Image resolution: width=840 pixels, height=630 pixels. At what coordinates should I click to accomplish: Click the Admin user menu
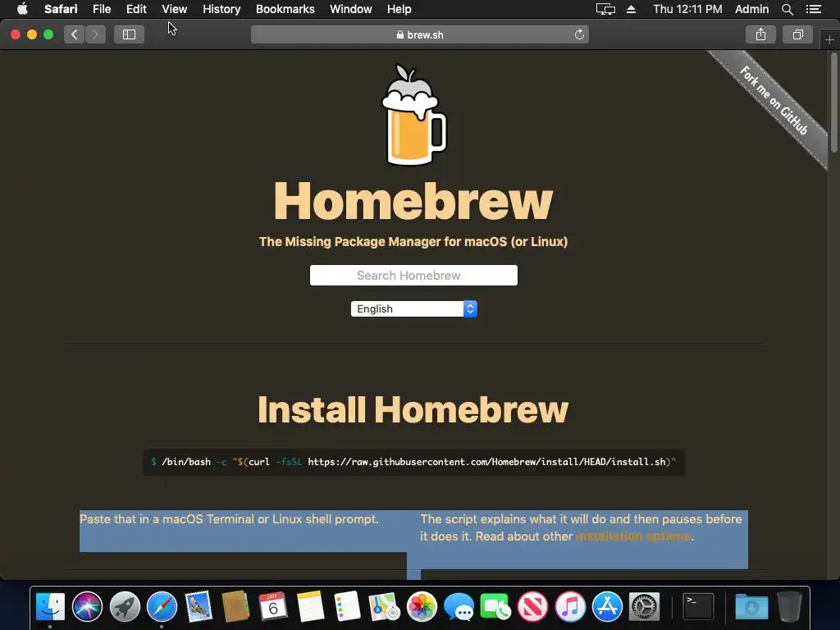pos(751,9)
